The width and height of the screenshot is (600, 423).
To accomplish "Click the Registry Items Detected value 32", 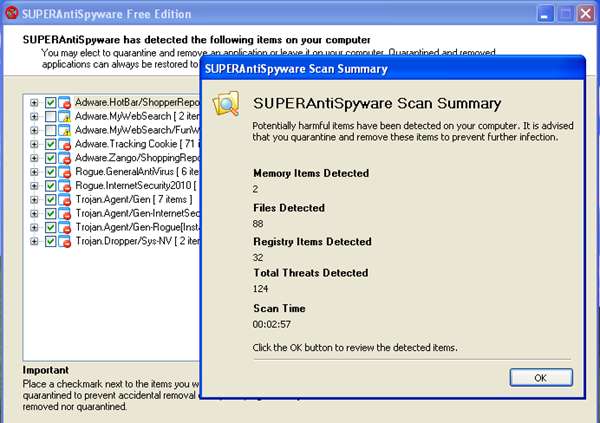I will 258,258.
